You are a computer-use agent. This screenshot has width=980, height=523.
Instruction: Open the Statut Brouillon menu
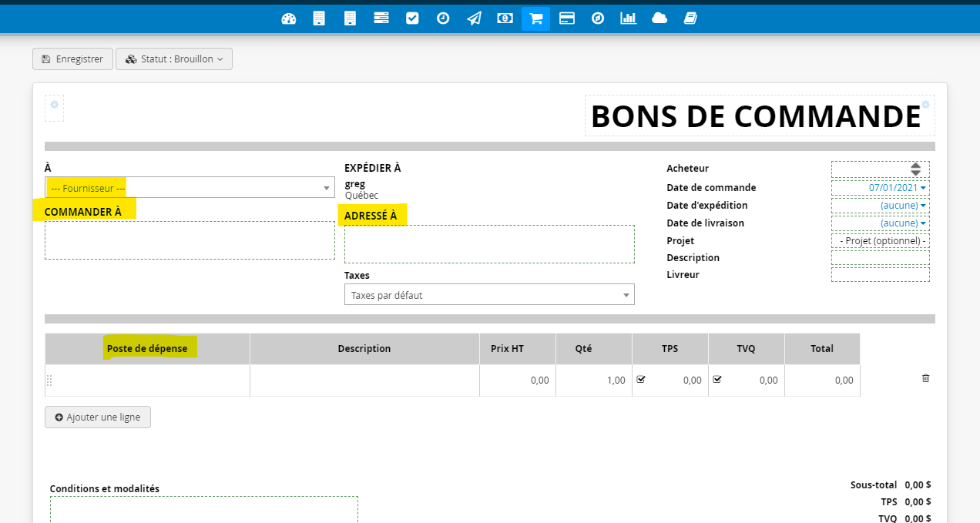(x=173, y=59)
